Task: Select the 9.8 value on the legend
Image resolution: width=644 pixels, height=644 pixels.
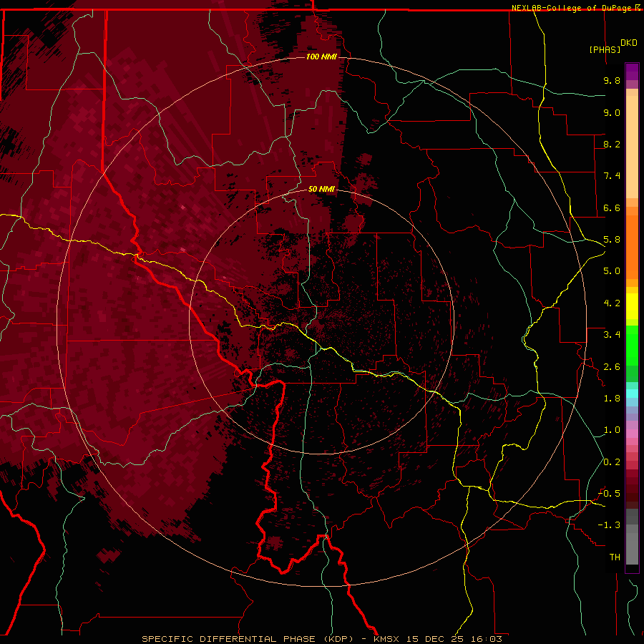Action: point(612,80)
